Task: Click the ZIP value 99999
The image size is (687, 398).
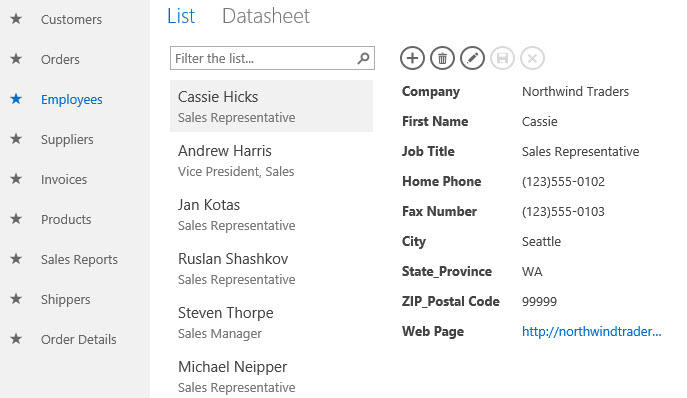Action: pyautogui.click(x=539, y=302)
